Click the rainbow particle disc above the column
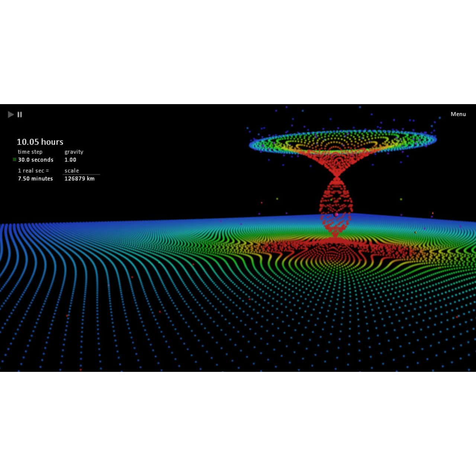This screenshot has height=476, width=476. point(342,141)
